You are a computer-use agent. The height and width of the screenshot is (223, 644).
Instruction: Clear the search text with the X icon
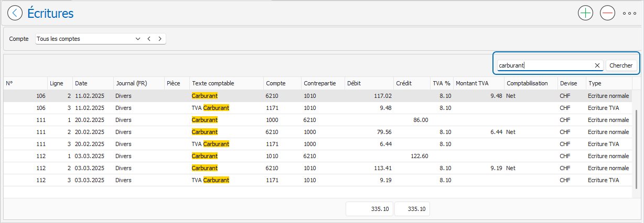[x=597, y=65]
